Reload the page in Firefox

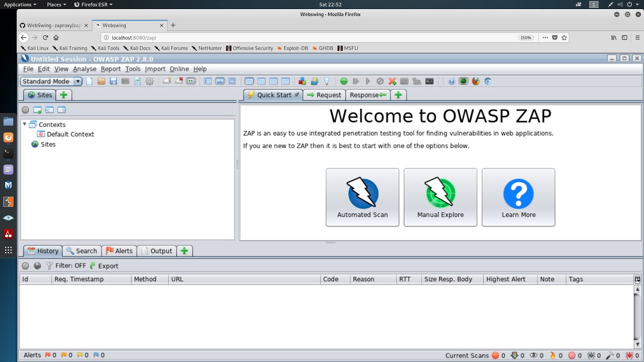pos(45,38)
